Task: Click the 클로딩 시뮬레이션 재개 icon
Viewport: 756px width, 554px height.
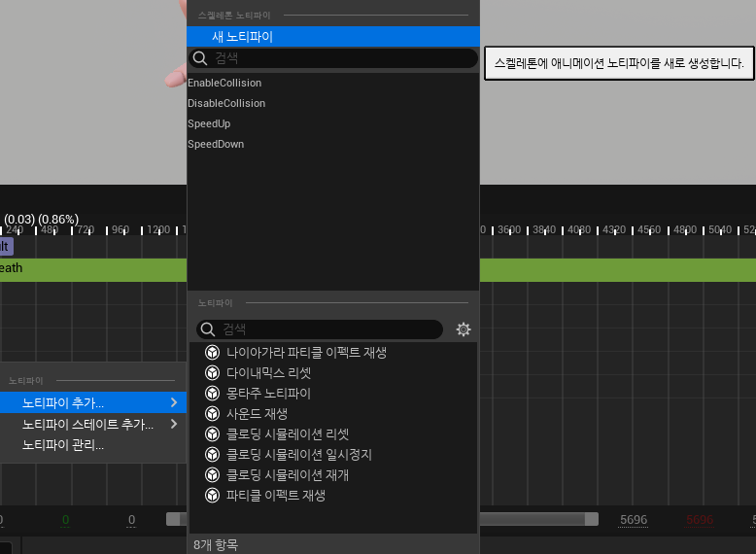Action: pyautogui.click(x=212, y=474)
